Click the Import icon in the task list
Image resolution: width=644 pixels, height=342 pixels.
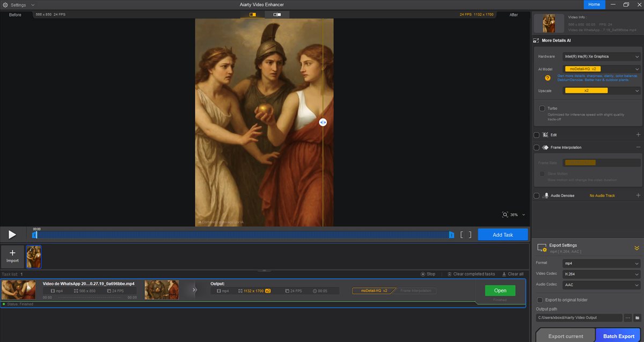pyautogui.click(x=12, y=257)
